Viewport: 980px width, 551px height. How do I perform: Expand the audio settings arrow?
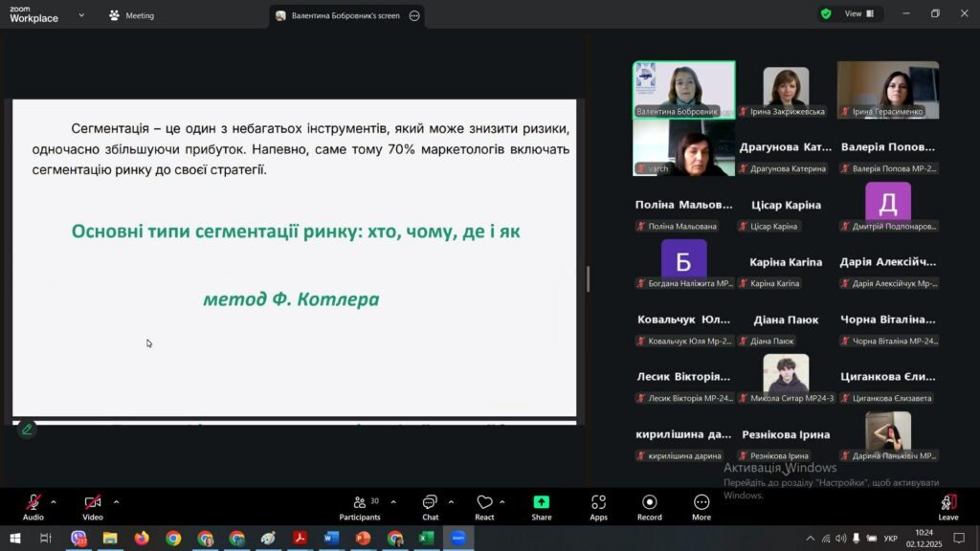pos(54,501)
